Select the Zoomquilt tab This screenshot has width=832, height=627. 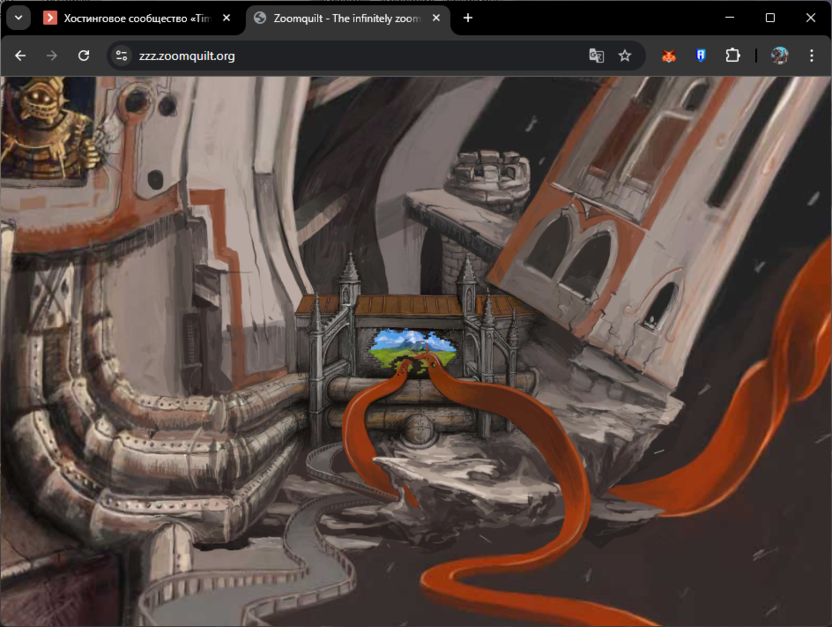[x=348, y=19]
